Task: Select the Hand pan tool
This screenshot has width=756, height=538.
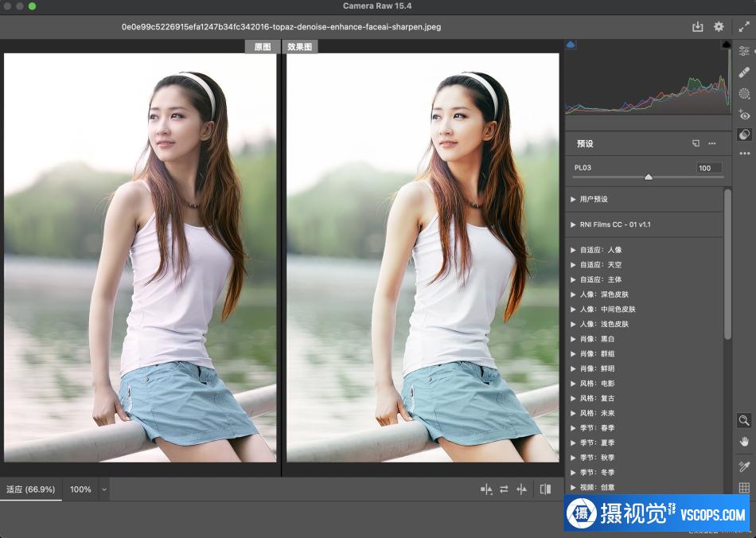Action: 744,441
